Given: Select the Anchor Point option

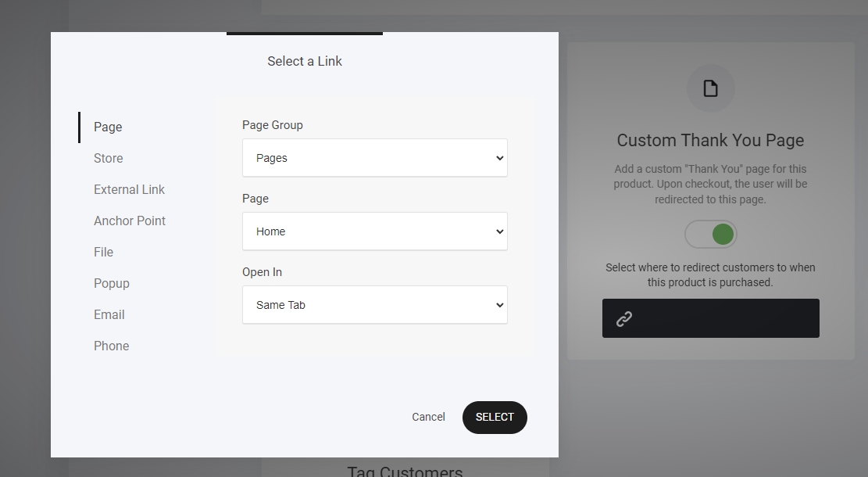Looking at the screenshot, I should click(130, 221).
